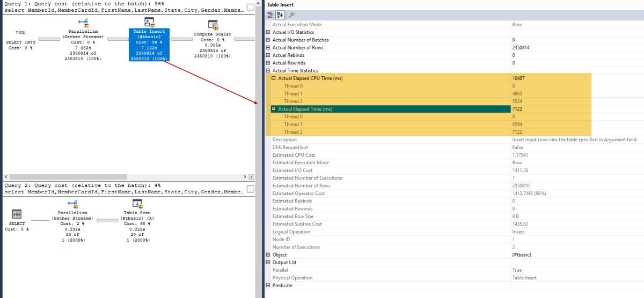Click the elapsed time value 7122 in highlighted row
The height and width of the screenshot is (298, 644).
coord(518,109)
